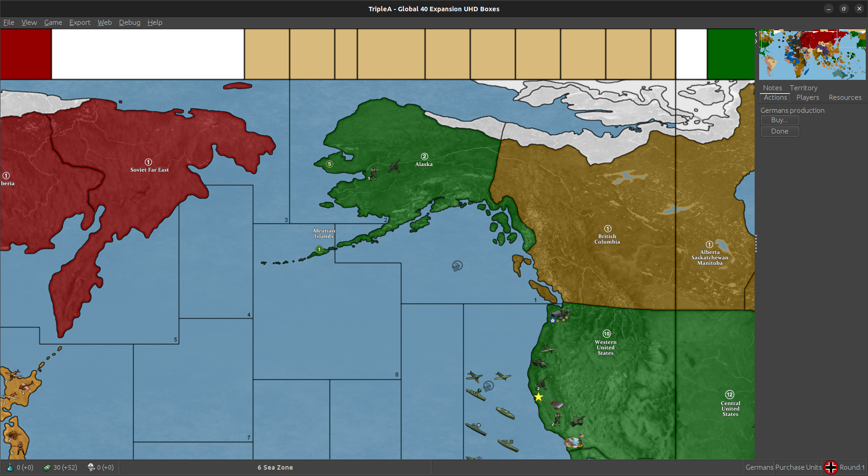Image resolution: width=868 pixels, height=476 pixels.
Task: Select the warship with the green dot marker
Action: point(476,394)
